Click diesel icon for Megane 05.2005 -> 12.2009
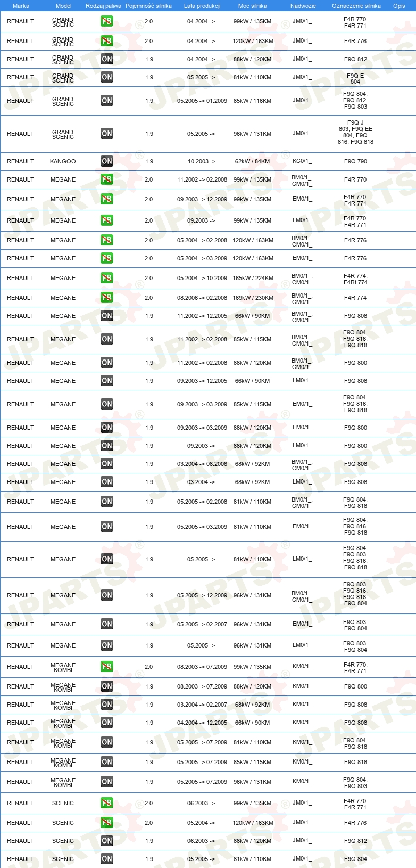This screenshot has height=868, width=416. [107, 595]
